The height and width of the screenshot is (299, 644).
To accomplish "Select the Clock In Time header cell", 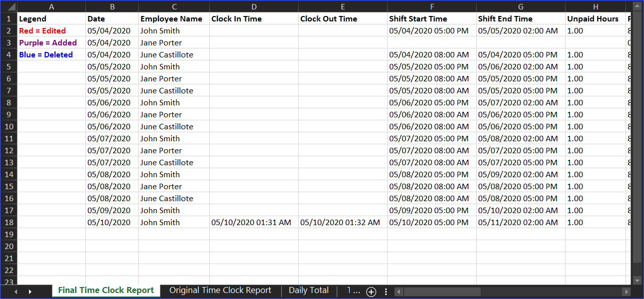I will point(254,19).
